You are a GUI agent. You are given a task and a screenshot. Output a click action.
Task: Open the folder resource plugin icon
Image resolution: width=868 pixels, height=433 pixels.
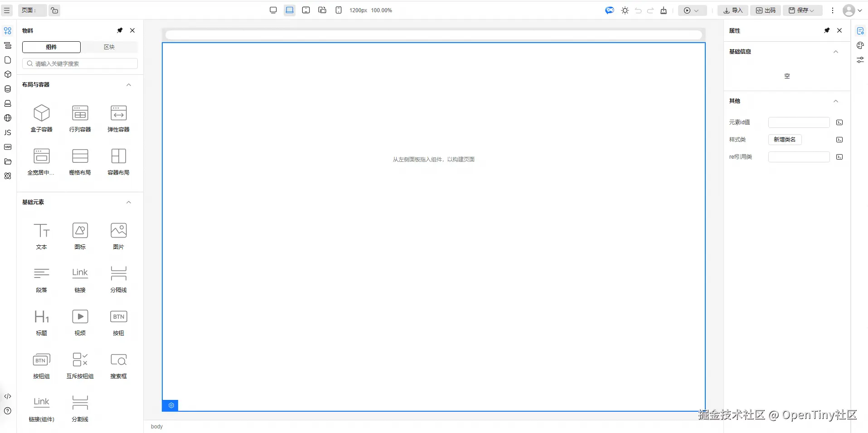click(8, 161)
